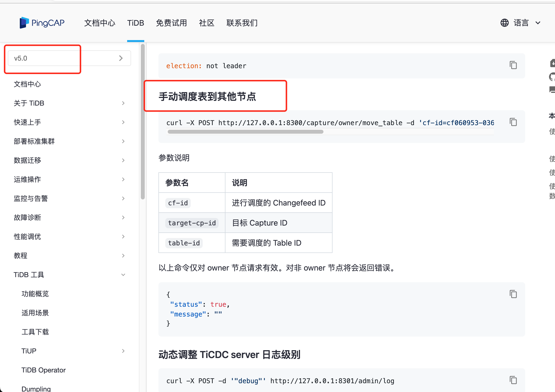Screen dimensions: 555x392
Task: Click the globe language icon
Action: click(x=504, y=23)
